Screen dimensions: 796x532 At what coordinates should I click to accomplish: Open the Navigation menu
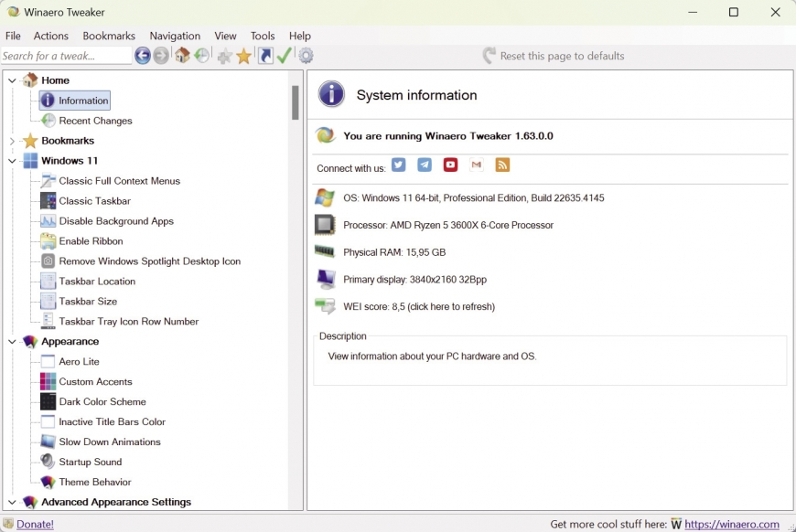click(175, 36)
